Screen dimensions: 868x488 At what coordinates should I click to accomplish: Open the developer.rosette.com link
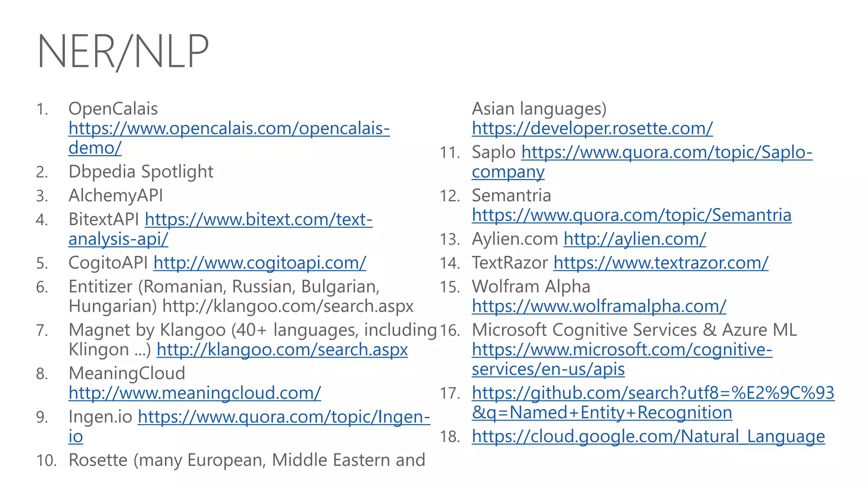[593, 128]
